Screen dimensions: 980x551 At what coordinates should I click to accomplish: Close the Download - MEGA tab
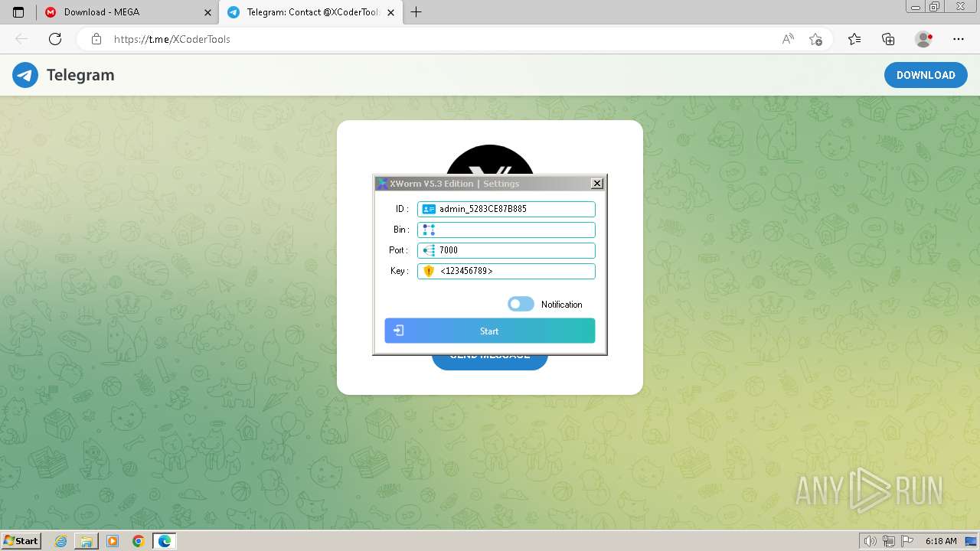[x=207, y=12]
